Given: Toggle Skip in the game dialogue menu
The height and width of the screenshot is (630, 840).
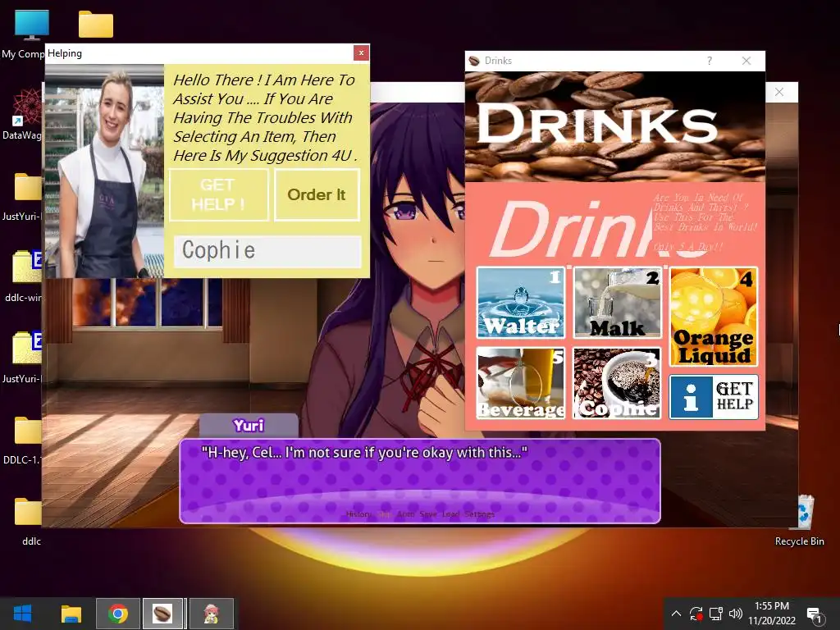Looking at the screenshot, I should 385,514.
